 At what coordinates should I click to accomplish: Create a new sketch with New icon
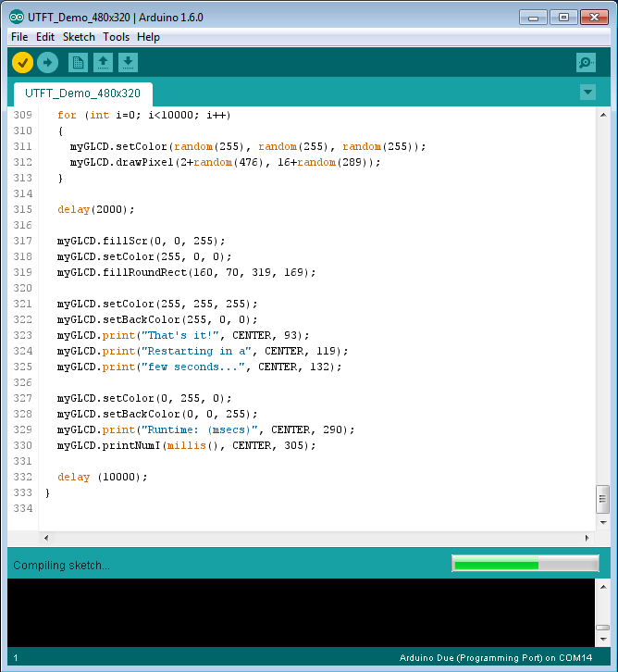(78, 63)
